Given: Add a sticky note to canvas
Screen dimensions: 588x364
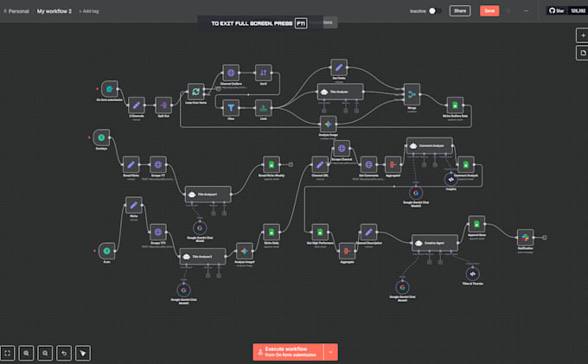Looking at the screenshot, I should point(583,53).
